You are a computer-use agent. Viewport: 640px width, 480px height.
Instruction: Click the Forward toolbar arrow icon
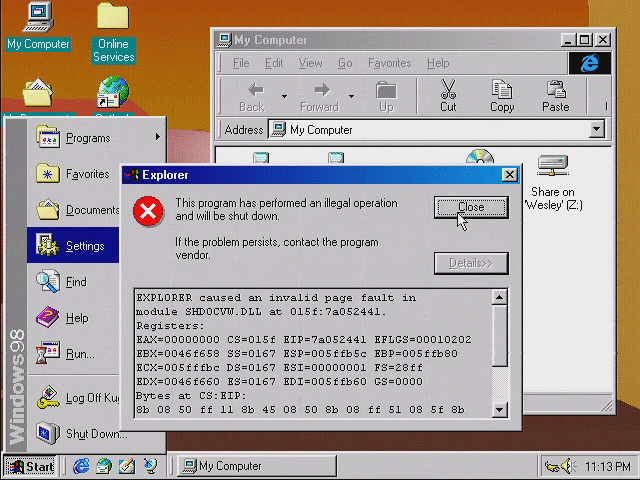[322, 90]
